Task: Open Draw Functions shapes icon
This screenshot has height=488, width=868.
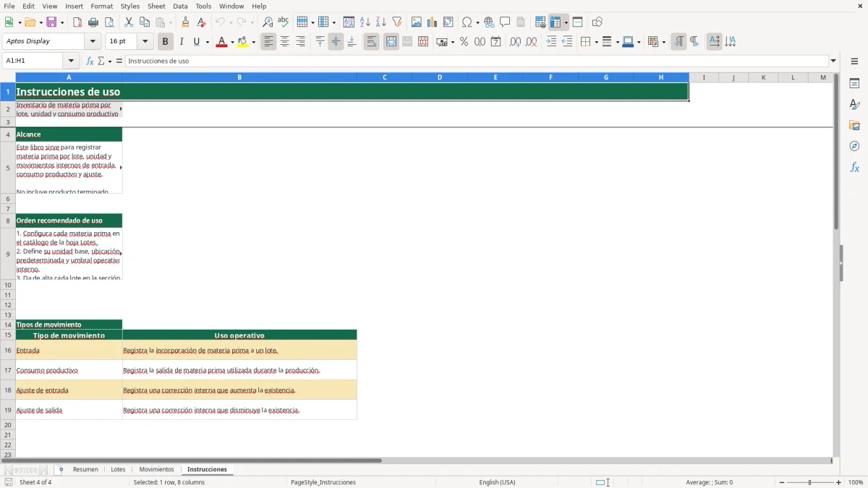Action: pyautogui.click(x=597, y=22)
